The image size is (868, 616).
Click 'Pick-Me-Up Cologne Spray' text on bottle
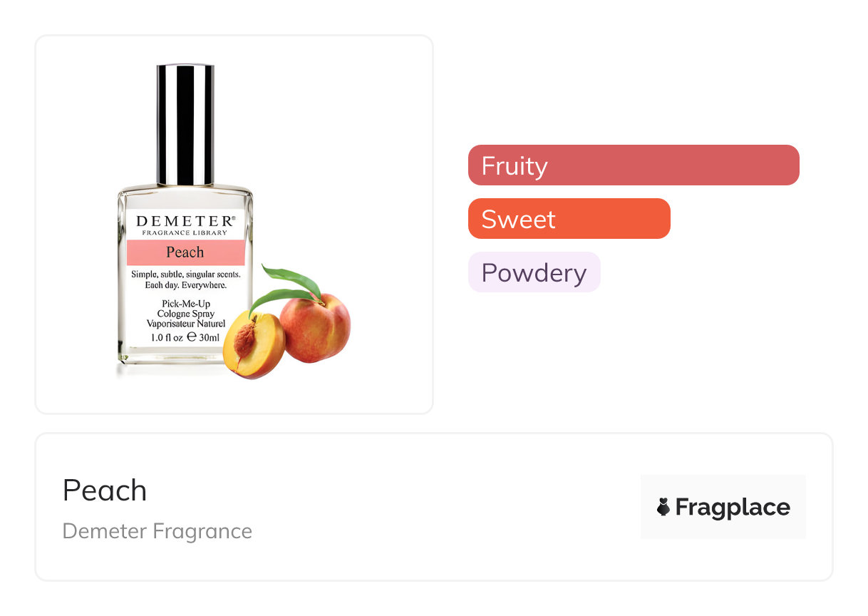[185, 309]
